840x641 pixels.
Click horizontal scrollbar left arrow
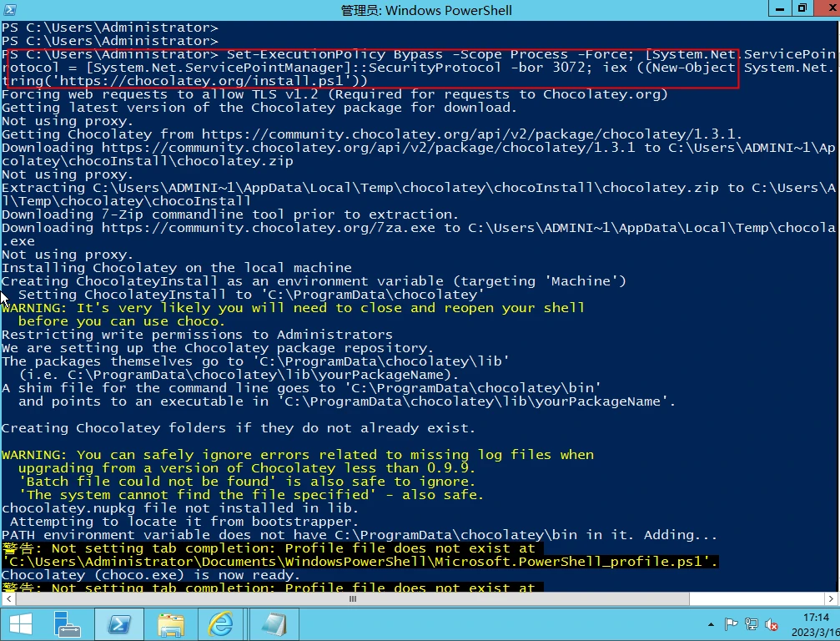click(8, 598)
